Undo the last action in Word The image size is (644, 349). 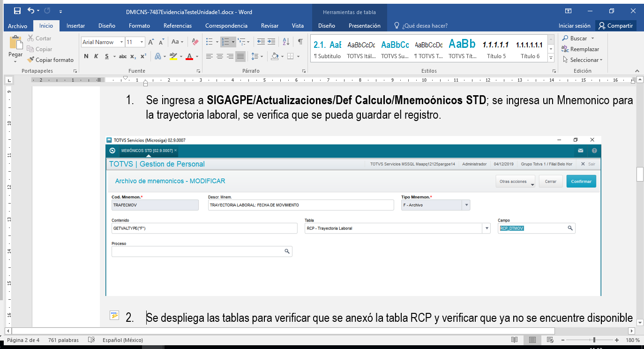click(x=31, y=11)
